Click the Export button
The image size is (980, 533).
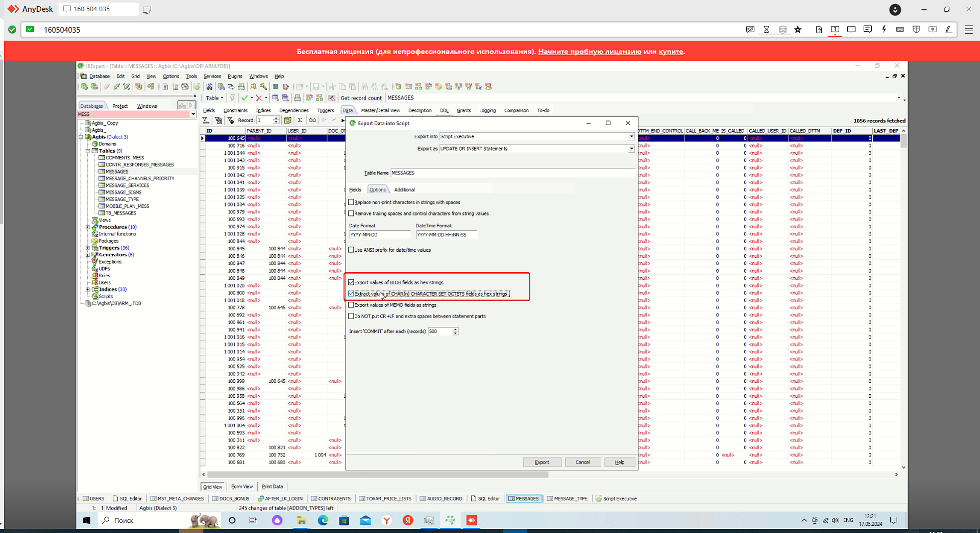click(x=542, y=463)
